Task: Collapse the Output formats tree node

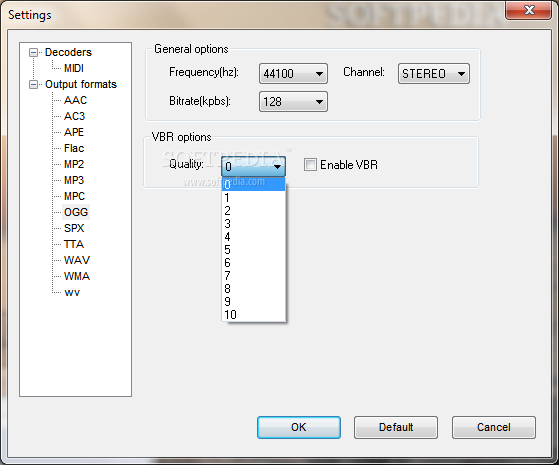Action: pos(33,85)
